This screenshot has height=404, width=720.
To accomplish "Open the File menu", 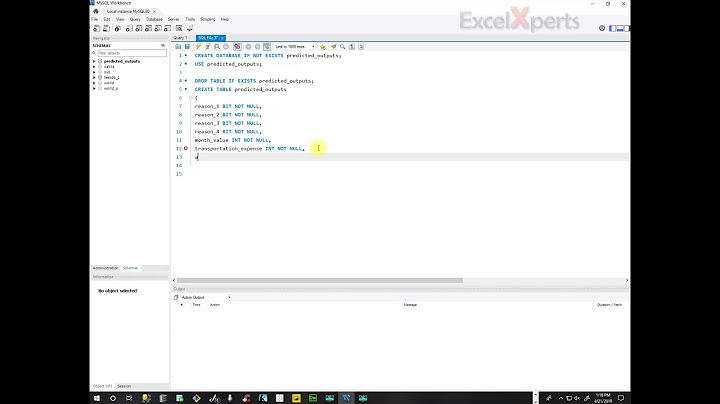I will click(95, 19).
